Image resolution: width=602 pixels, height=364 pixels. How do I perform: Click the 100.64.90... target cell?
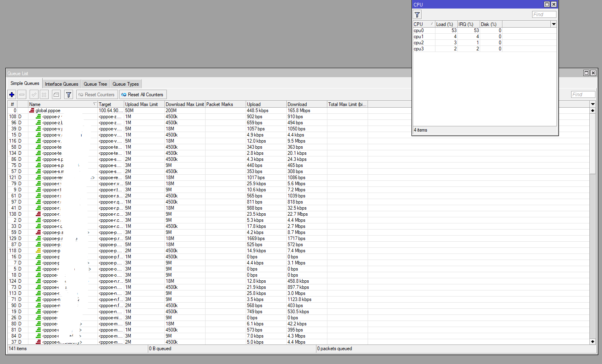(x=110, y=110)
